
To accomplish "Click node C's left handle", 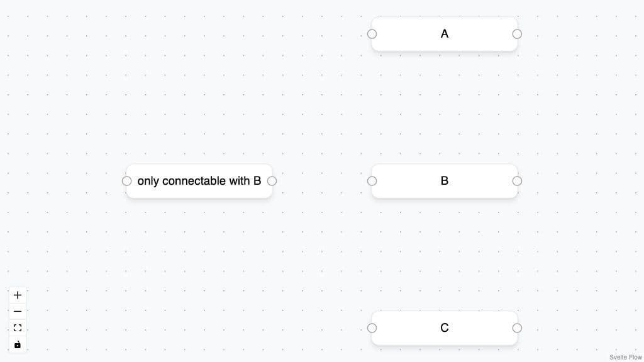I will tap(372, 328).
